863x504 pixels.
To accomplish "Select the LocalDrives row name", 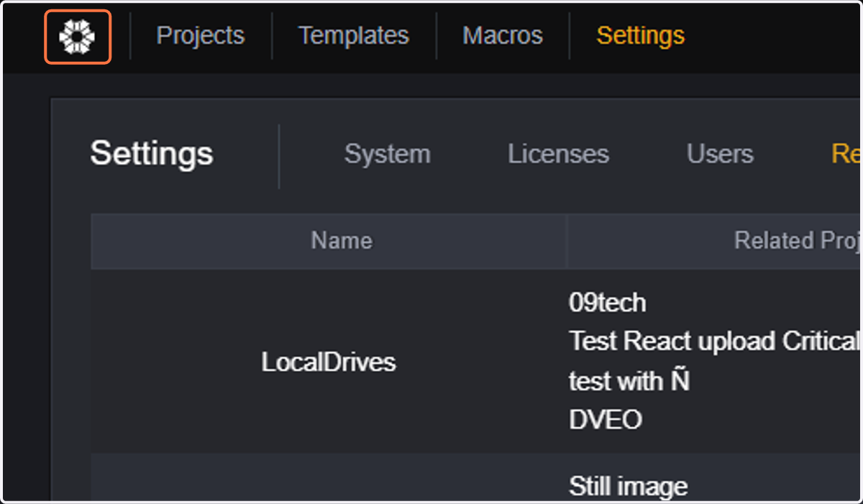I will [x=329, y=362].
